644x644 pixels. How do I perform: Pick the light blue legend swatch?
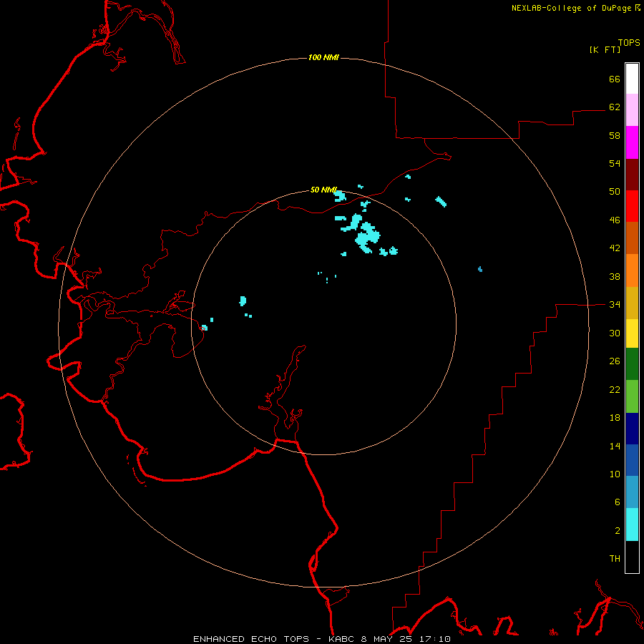pos(632,492)
